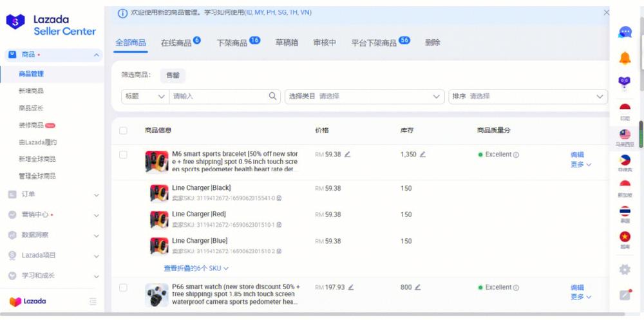Expand the 订单 sidebar section
644x322 pixels.
click(96, 195)
